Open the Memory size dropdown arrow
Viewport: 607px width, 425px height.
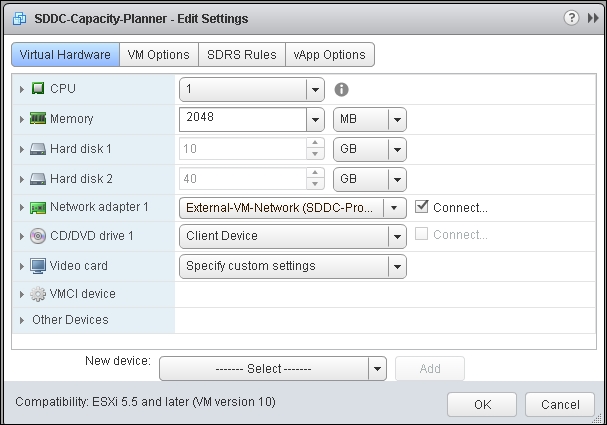pos(315,120)
